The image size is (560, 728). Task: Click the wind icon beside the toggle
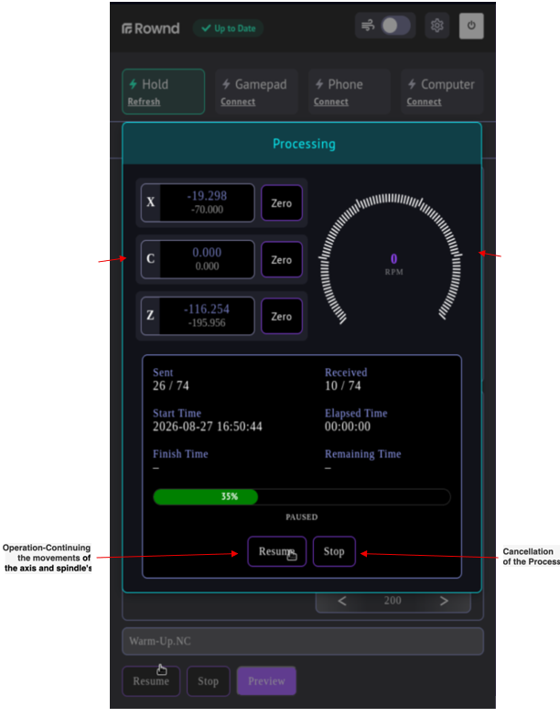[x=368, y=26]
